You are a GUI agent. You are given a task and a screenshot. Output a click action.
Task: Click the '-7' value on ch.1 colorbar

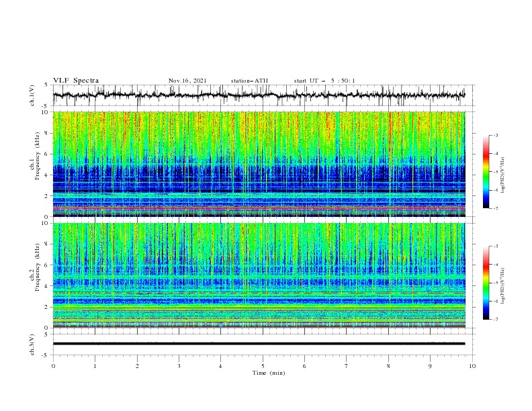click(x=496, y=208)
